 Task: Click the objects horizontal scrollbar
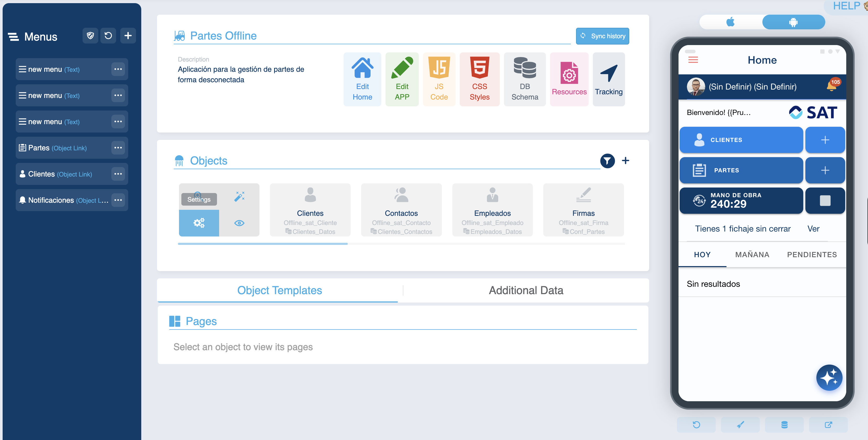[x=263, y=244]
